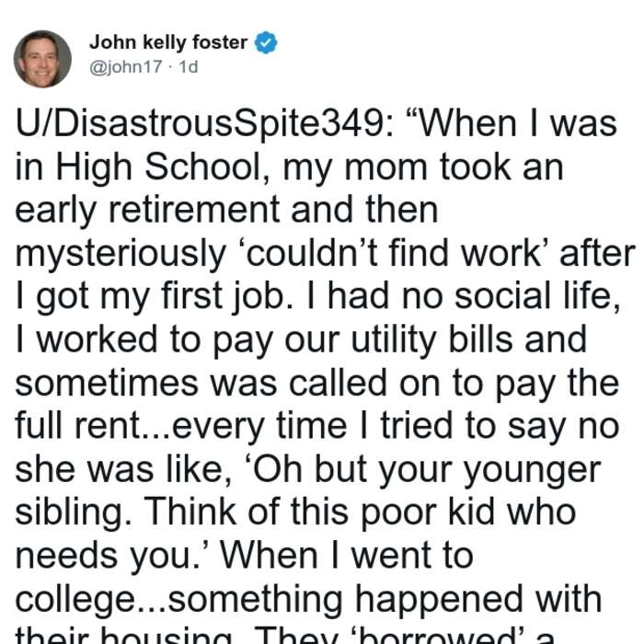The image size is (644, 644).
Task: Click the "Oh but your younger" quote
Action: click(425, 469)
